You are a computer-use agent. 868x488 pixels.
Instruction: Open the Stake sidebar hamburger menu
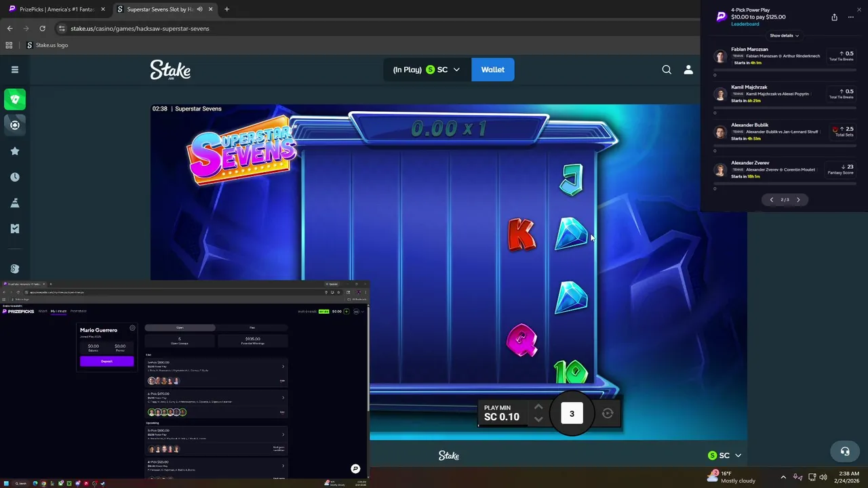click(14, 69)
